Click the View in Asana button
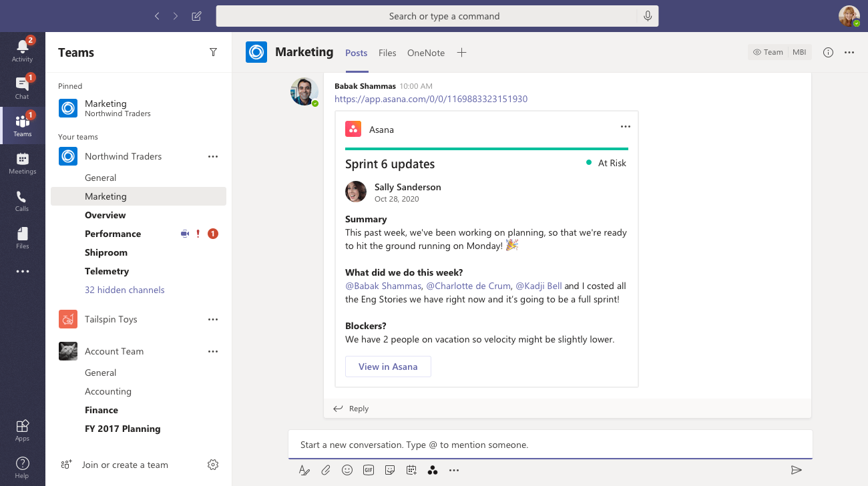This screenshot has height=486, width=868. click(388, 367)
